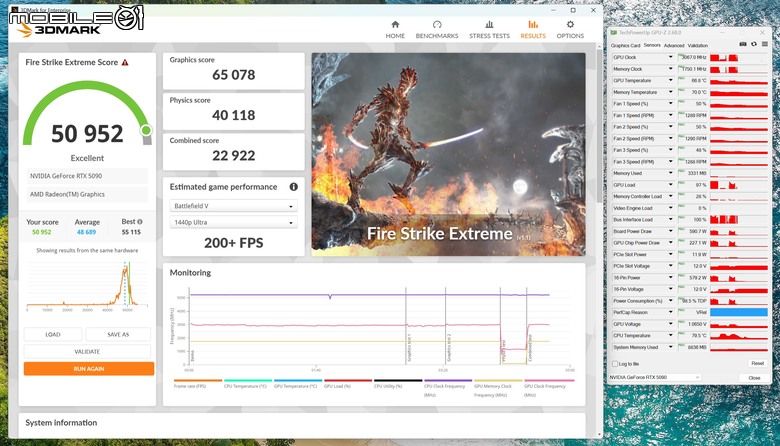This screenshot has width=780, height=446.
Task: Enable the Log to file checkbox
Action: [615, 364]
